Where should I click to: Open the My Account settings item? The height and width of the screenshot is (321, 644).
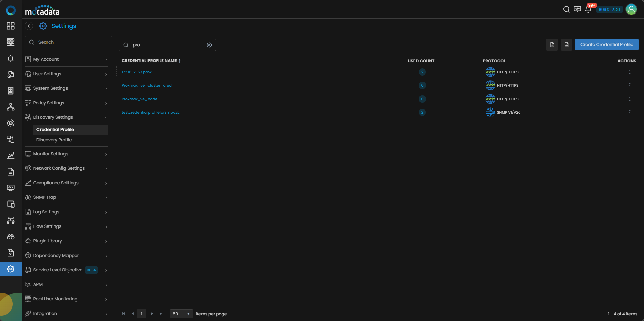tap(66, 59)
